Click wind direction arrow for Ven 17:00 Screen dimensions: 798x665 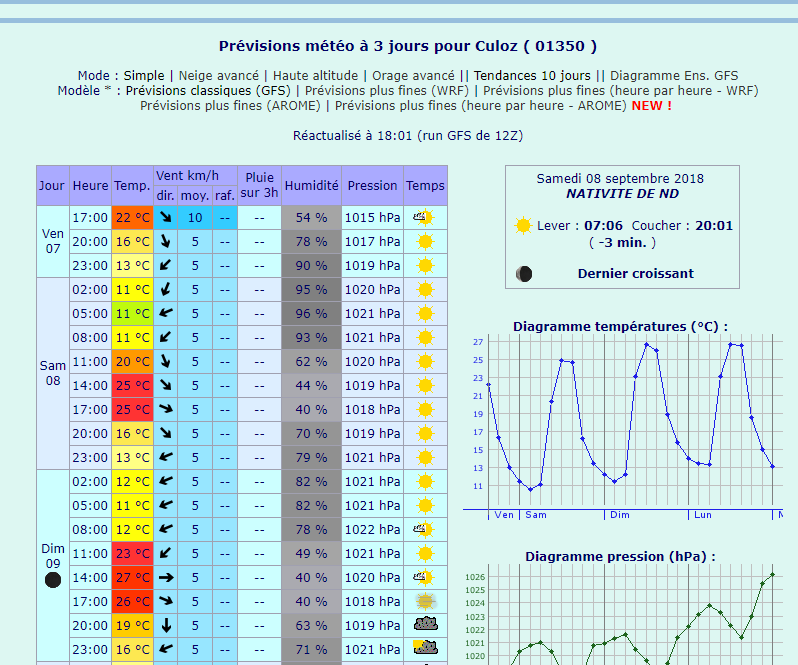tap(165, 217)
